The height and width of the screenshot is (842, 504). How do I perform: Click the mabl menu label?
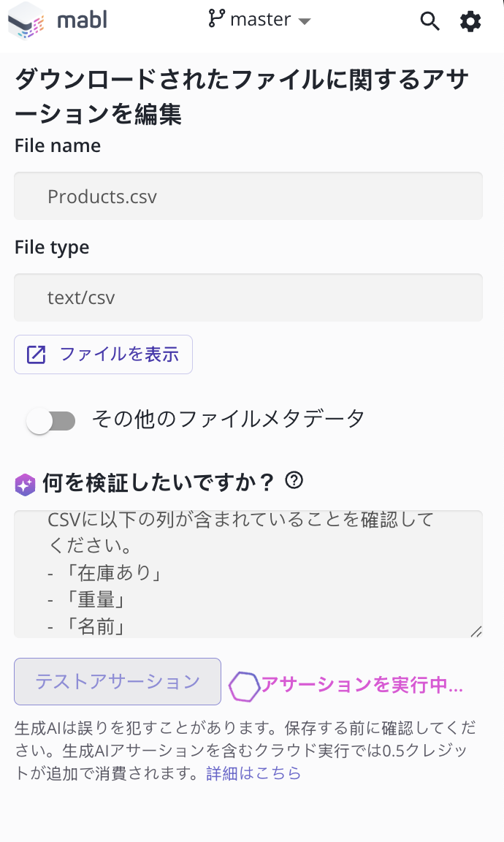[83, 21]
